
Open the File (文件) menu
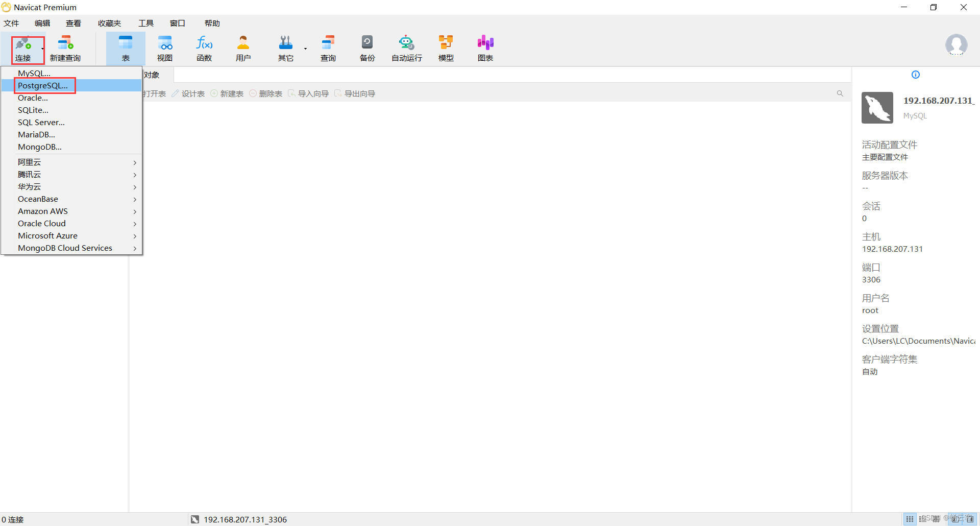pos(11,23)
